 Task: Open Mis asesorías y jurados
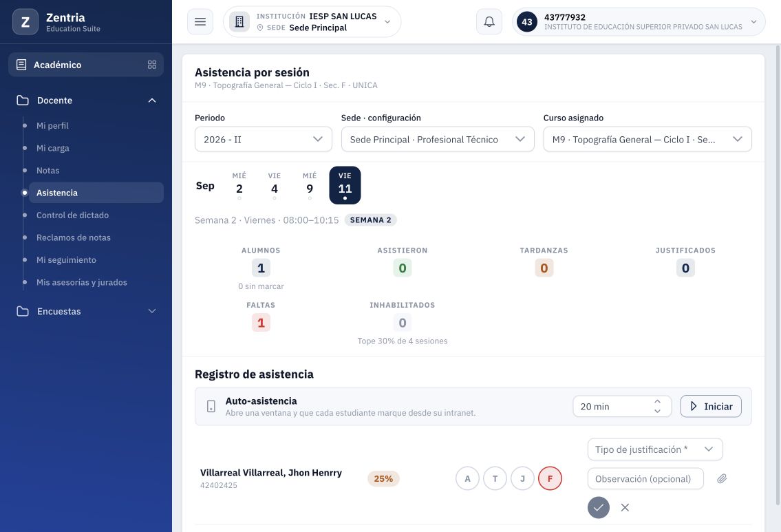[82, 282]
